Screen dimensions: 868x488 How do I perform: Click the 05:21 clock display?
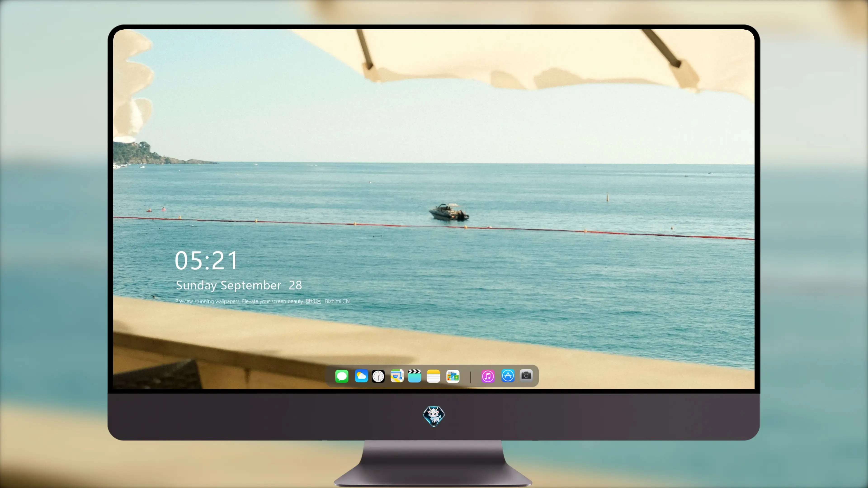click(x=206, y=260)
